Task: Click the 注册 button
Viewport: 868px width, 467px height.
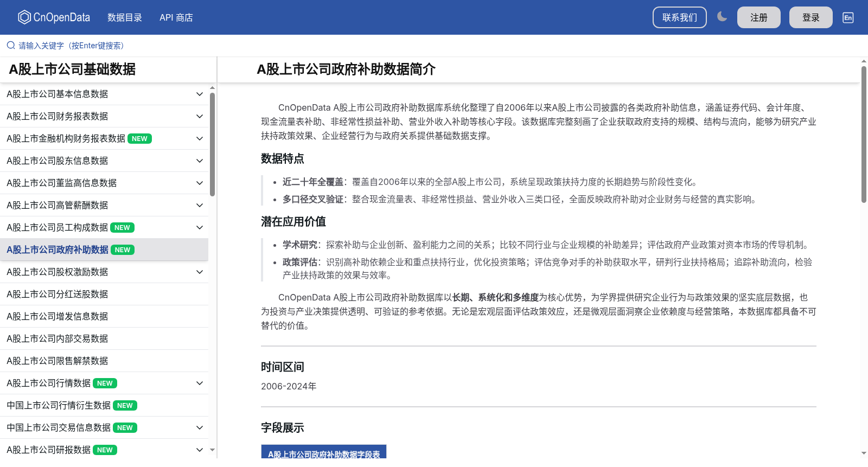Action: coord(759,17)
